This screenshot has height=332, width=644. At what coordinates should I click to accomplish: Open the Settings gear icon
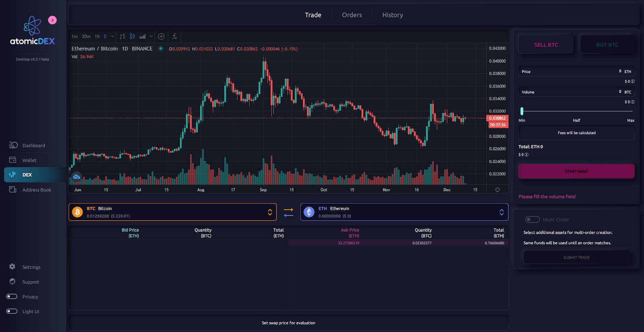pyautogui.click(x=12, y=267)
